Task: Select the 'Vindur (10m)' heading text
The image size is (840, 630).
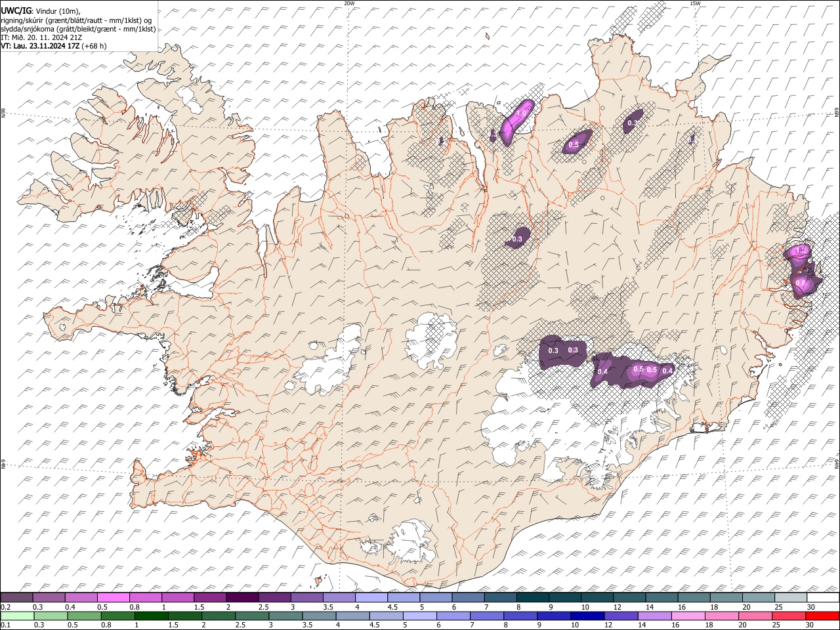Action: pyautogui.click(x=58, y=11)
